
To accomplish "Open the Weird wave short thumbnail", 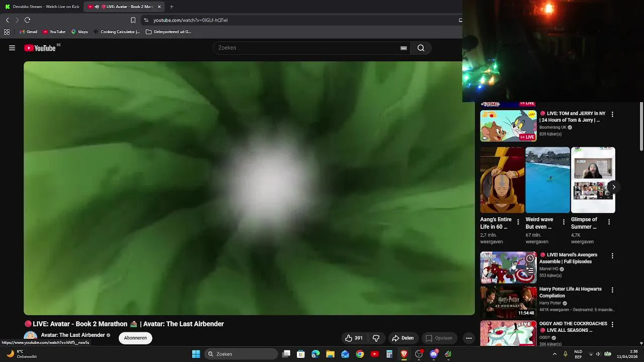I will (x=547, y=180).
